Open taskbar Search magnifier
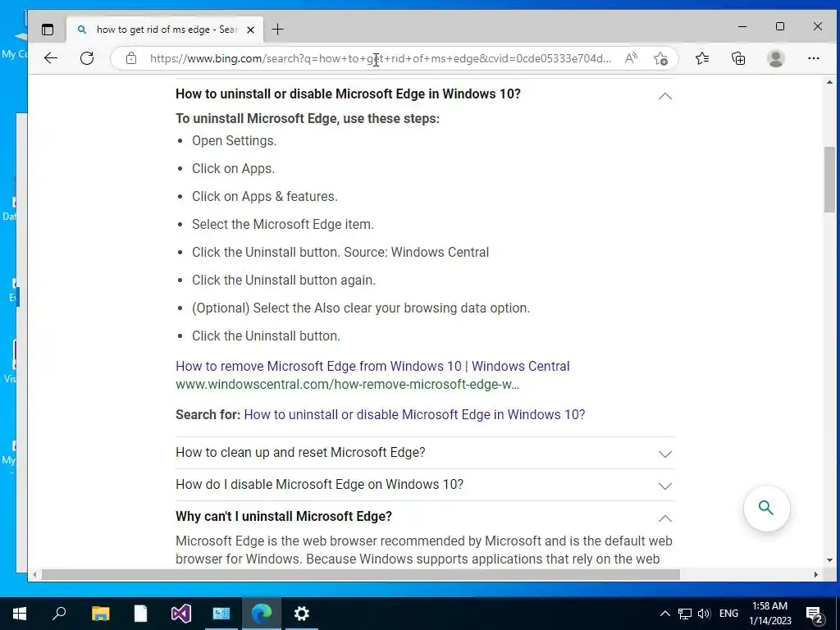 coord(59,614)
